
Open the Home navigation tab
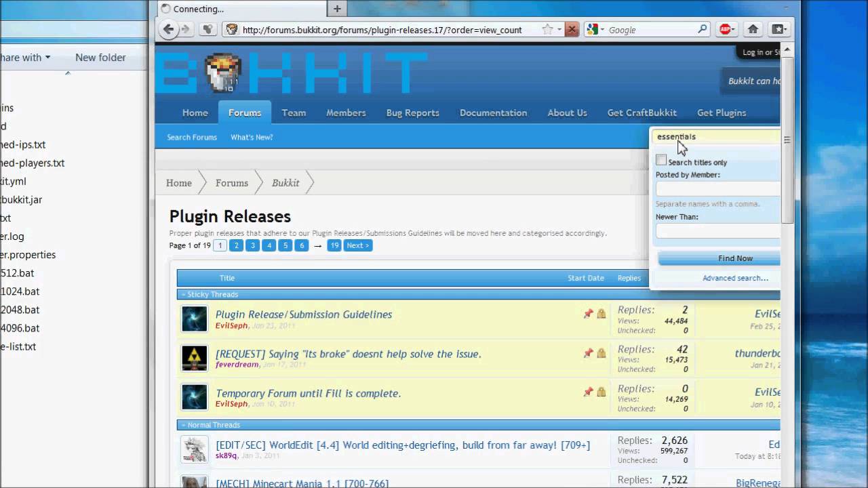[195, 113]
